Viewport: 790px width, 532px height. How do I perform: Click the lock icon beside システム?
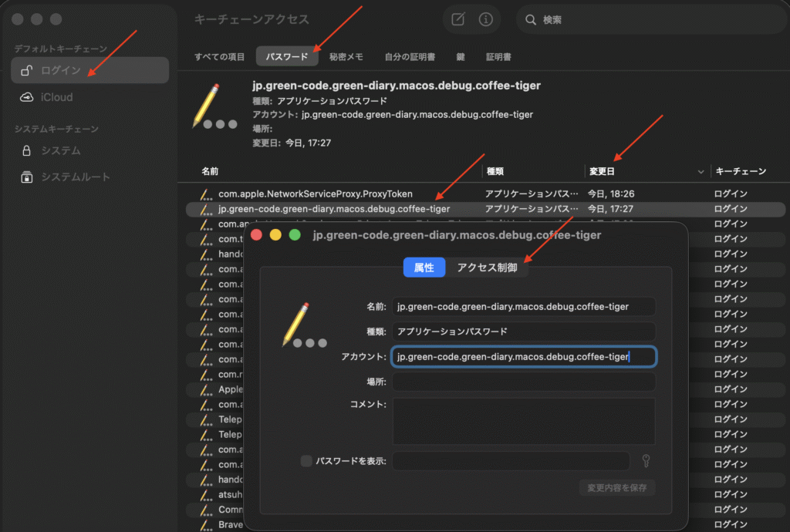(26, 151)
